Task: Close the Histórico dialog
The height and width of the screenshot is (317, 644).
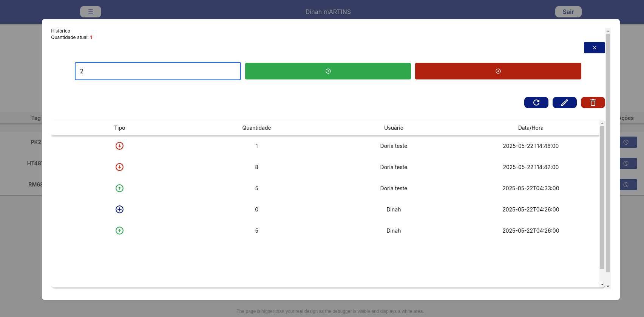Action: click(594, 48)
